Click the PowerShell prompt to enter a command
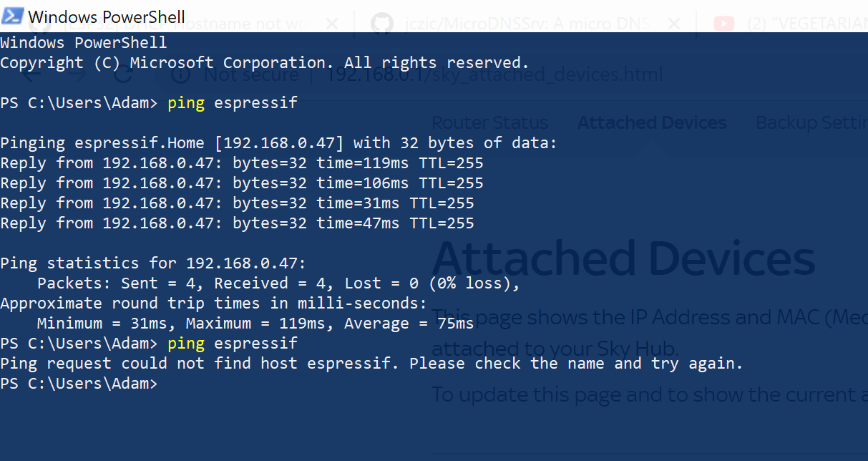This screenshot has width=868, height=461. click(x=172, y=383)
